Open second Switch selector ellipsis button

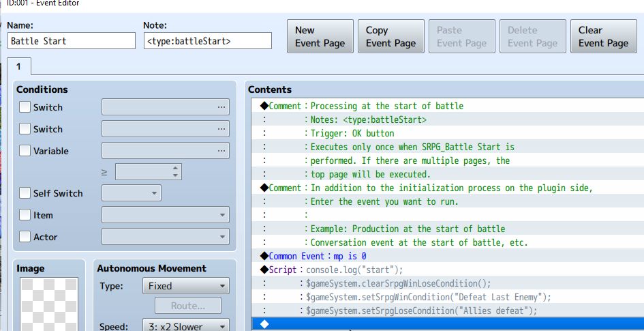[221, 129]
